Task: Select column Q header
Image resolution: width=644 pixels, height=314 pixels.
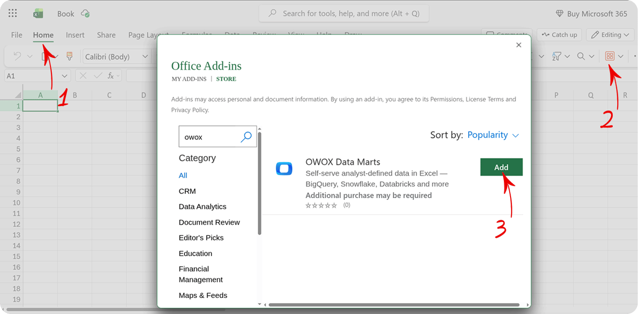Action: coord(591,95)
